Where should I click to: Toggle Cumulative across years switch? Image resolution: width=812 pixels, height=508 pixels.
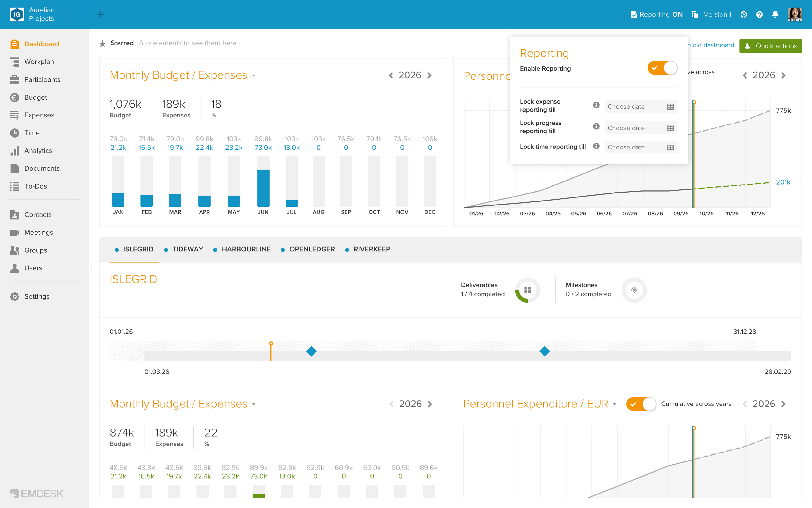coord(641,404)
